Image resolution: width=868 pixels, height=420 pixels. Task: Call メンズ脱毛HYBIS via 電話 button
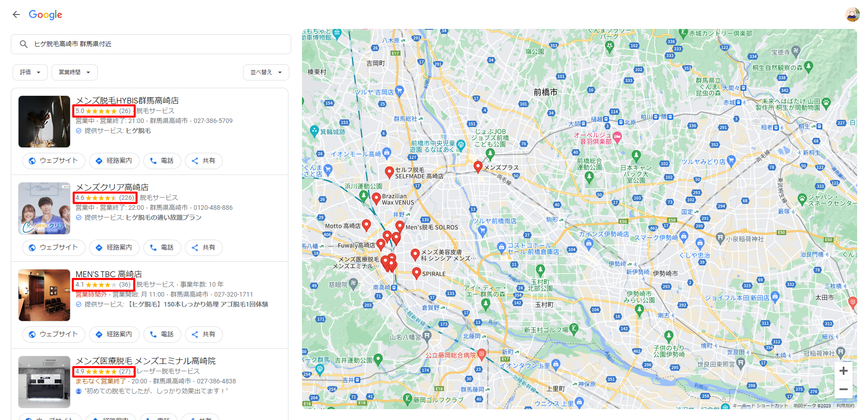162,160
